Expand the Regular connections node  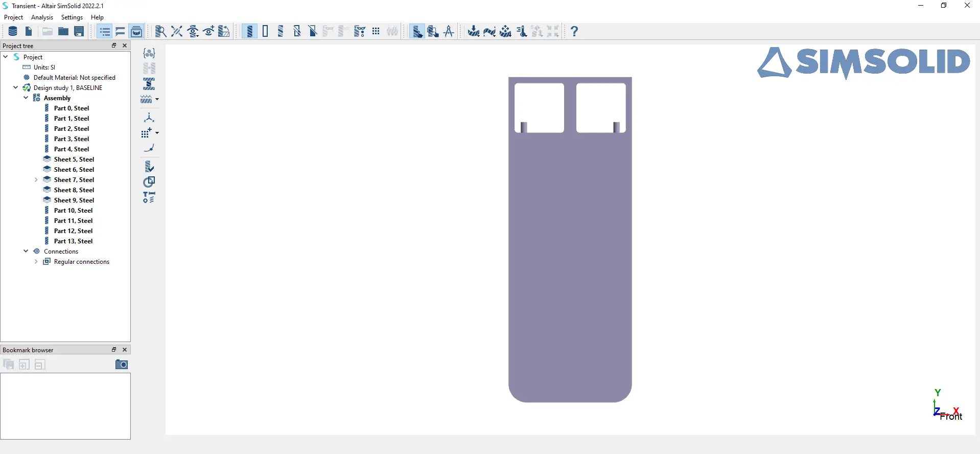(x=36, y=262)
